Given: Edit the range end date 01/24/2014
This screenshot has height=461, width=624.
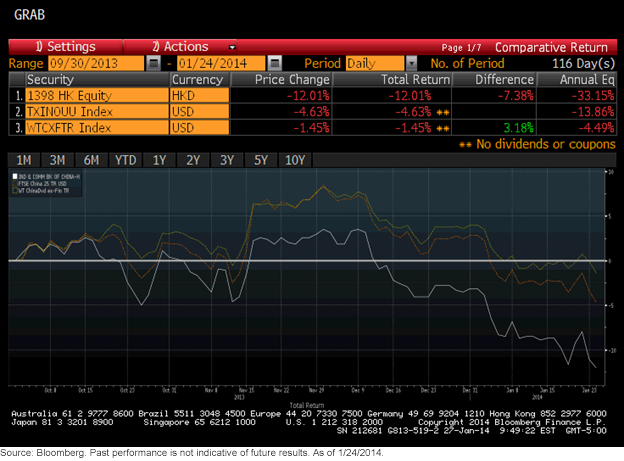Looking at the screenshot, I should [221, 63].
